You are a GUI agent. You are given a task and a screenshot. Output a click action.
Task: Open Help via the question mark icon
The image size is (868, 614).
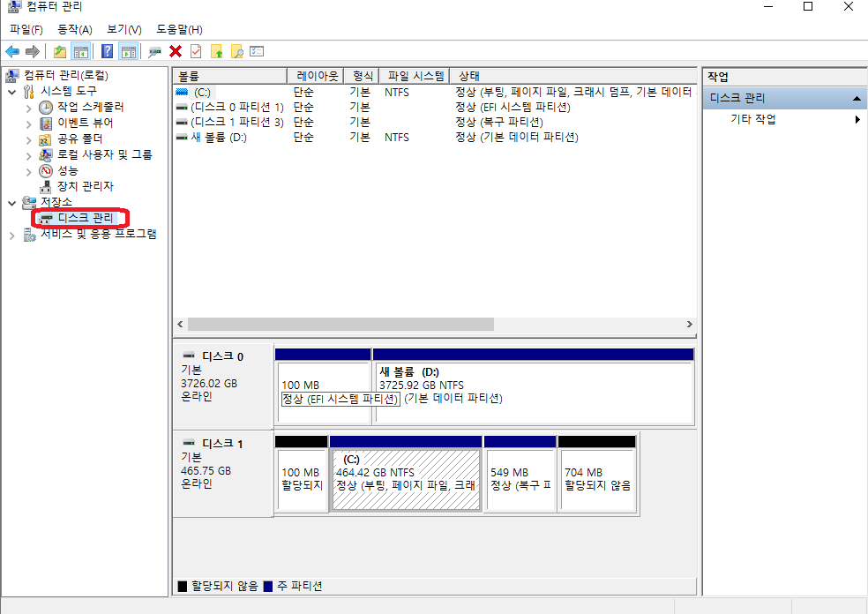click(107, 52)
